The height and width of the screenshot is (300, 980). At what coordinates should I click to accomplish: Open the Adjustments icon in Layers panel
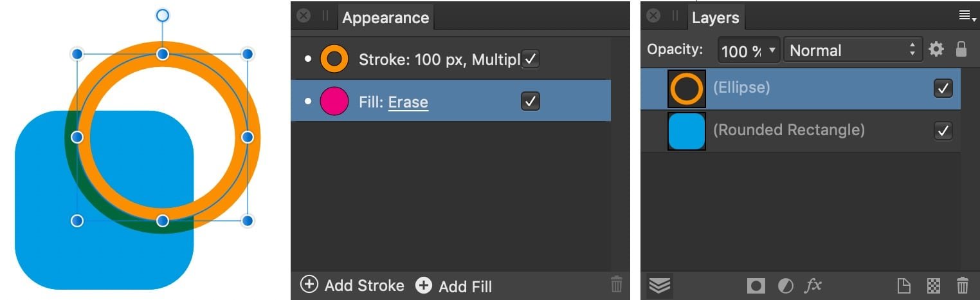click(785, 286)
